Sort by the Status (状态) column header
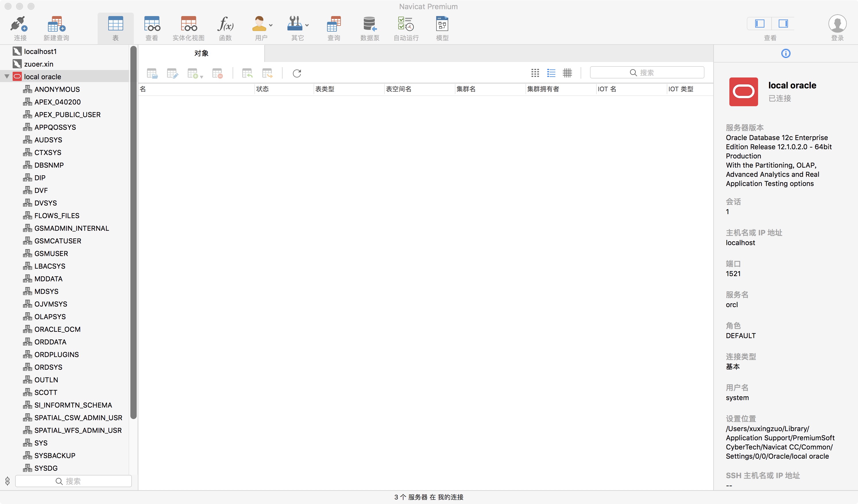 tap(284, 89)
